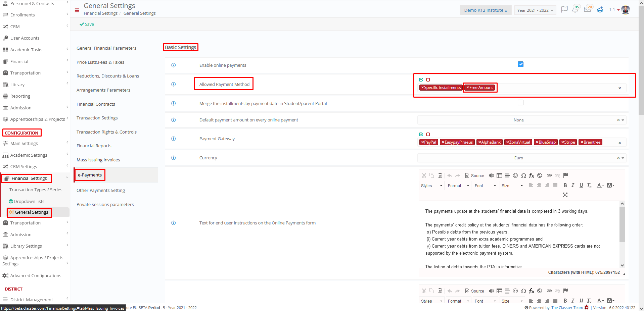
Task: Open text color dropdown in first editor
Action: click(x=600, y=185)
